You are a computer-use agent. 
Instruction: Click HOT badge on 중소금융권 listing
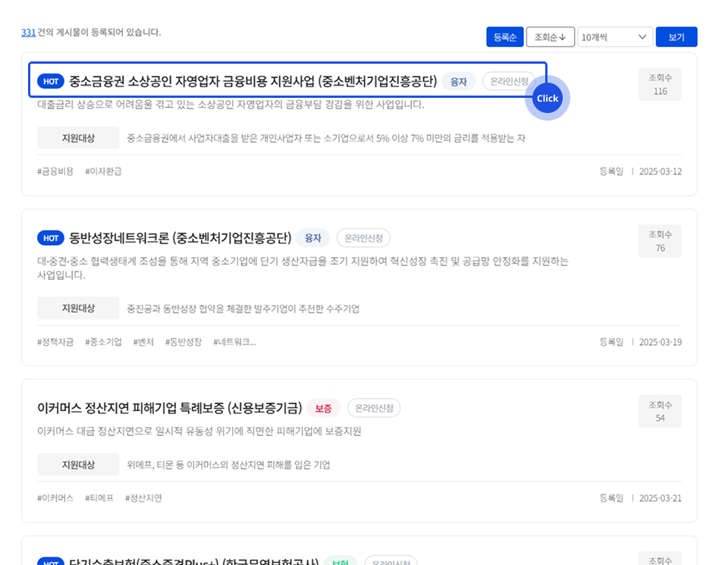[x=51, y=81]
